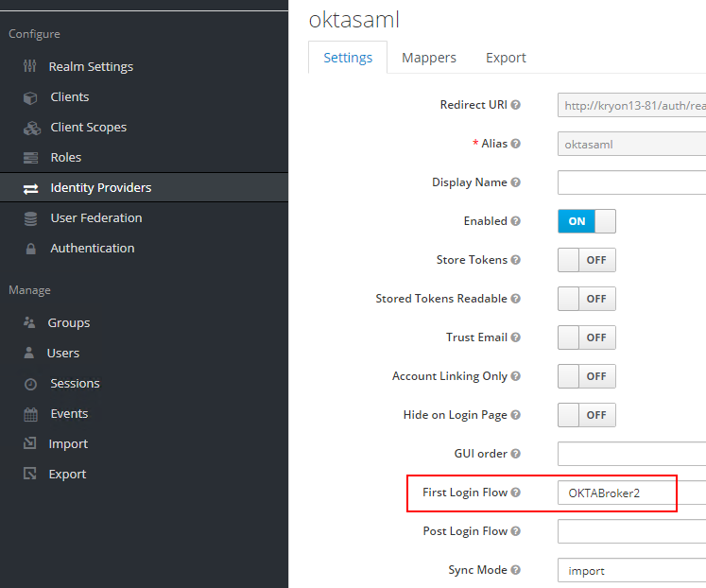Image resolution: width=706 pixels, height=588 pixels.
Task: Toggle Store Tokens switch on
Action: coord(587,260)
